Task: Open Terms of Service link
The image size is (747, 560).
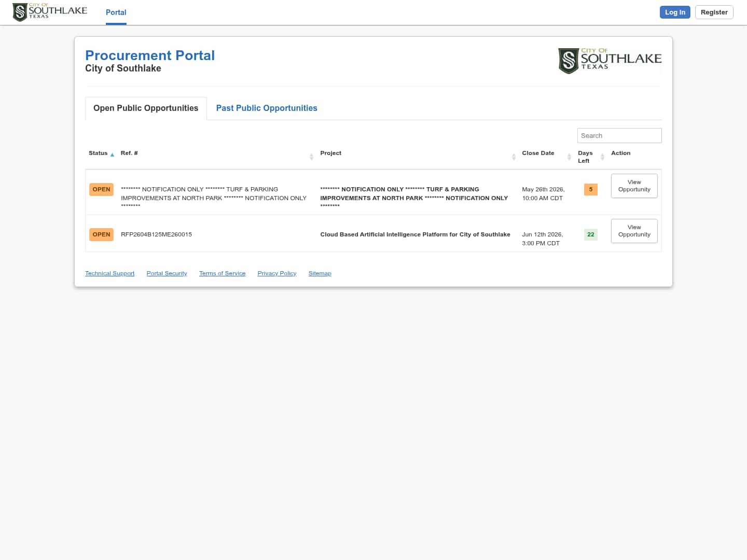Action: tap(222, 273)
